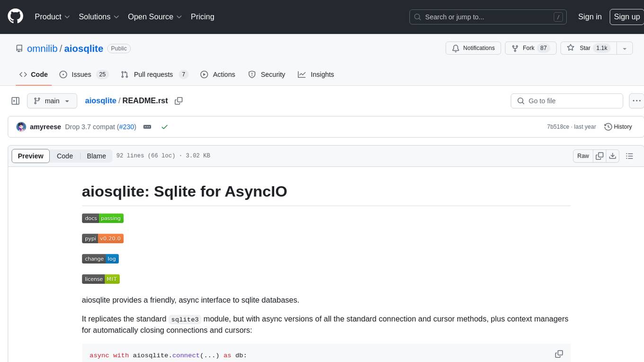
Task: Copy the code snippet icon
Action: [x=559, y=354]
